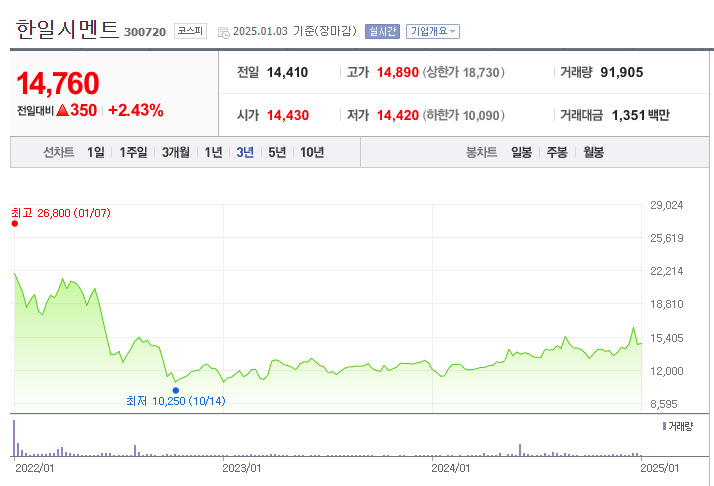Select the 3년 chart range
Screen dimensions: 714x486
point(245,152)
